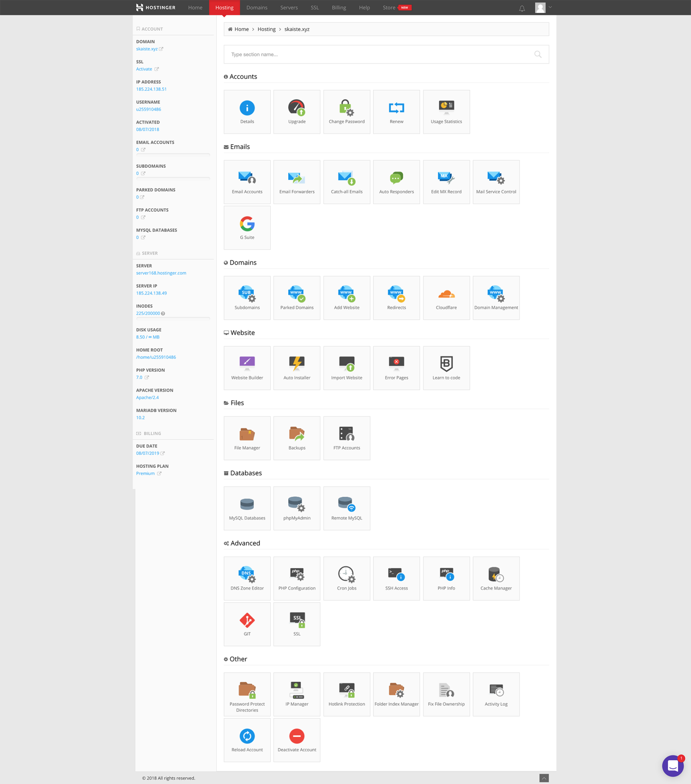
Task: Click the Hosting breadcrumb link
Action: click(x=266, y=29)
